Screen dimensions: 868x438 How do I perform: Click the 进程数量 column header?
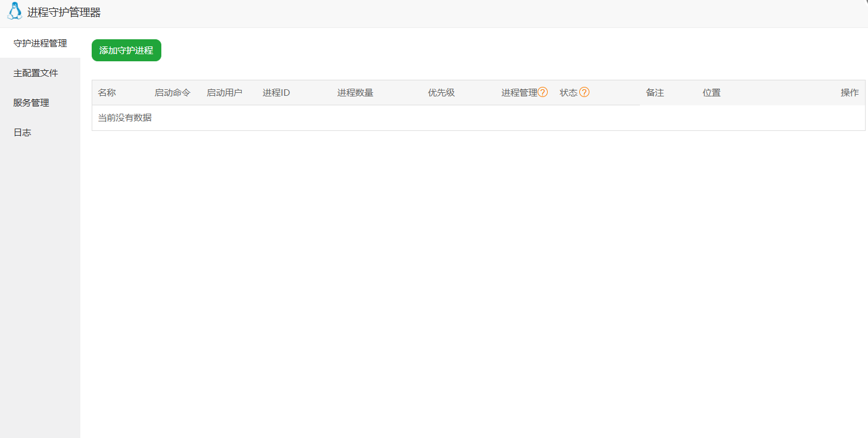click(355, 92)
